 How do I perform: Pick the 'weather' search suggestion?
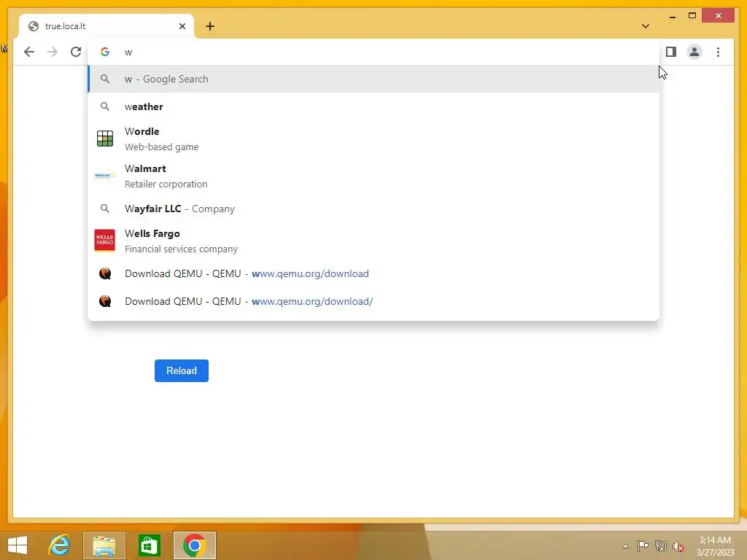[x=374, y=106]
